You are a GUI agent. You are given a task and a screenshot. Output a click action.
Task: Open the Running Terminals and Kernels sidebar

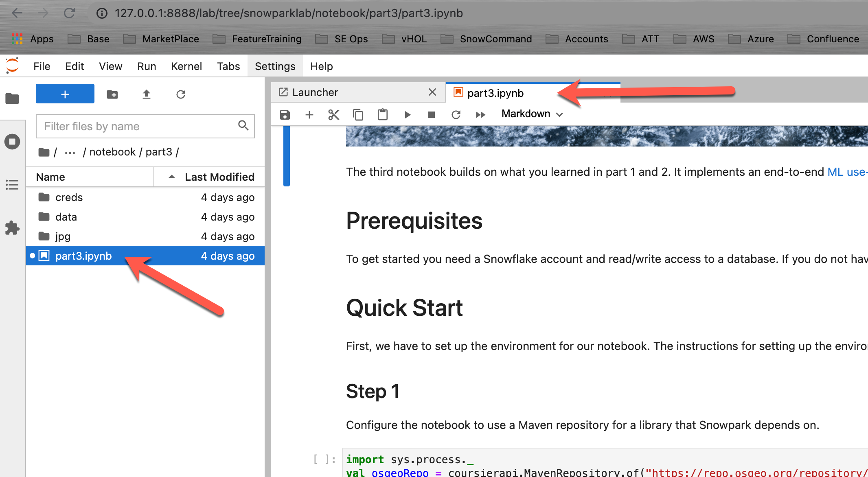pyautogui.click(x=12, y=142)
